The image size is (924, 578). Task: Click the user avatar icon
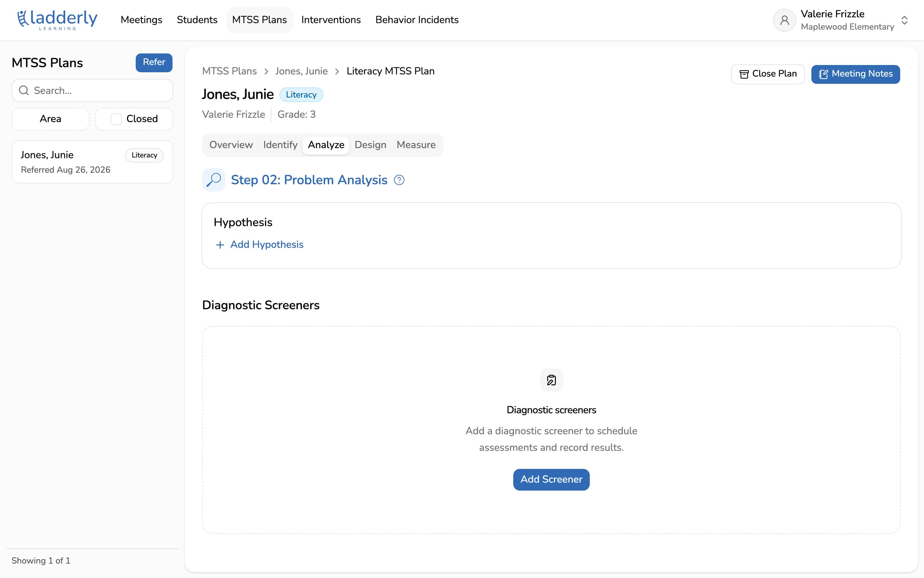(x=784, y=20)
